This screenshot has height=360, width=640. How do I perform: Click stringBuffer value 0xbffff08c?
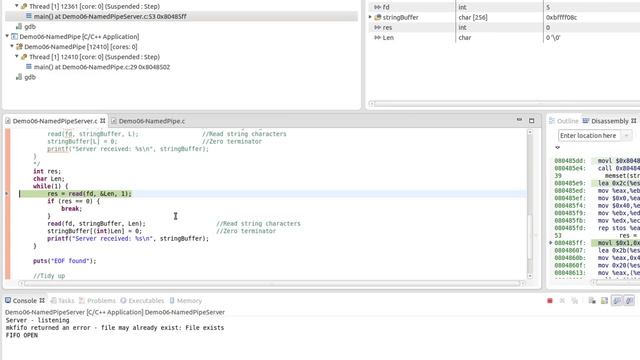(561, 18)
